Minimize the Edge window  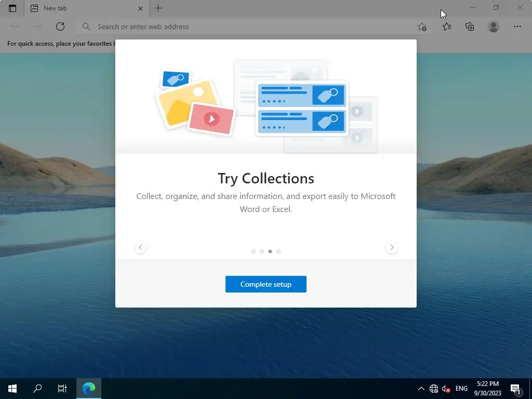click(472, 7)
